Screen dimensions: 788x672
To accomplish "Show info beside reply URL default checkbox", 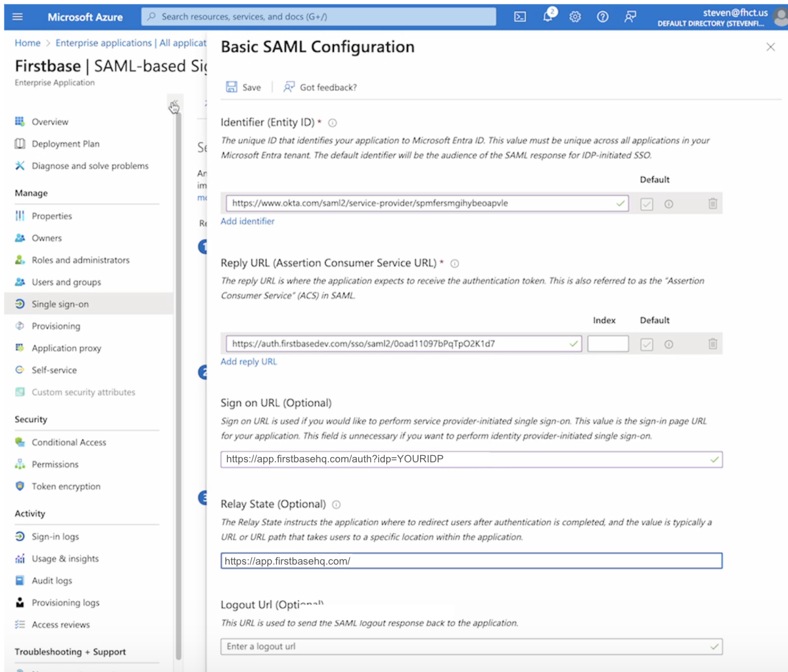I will [669, 344].
